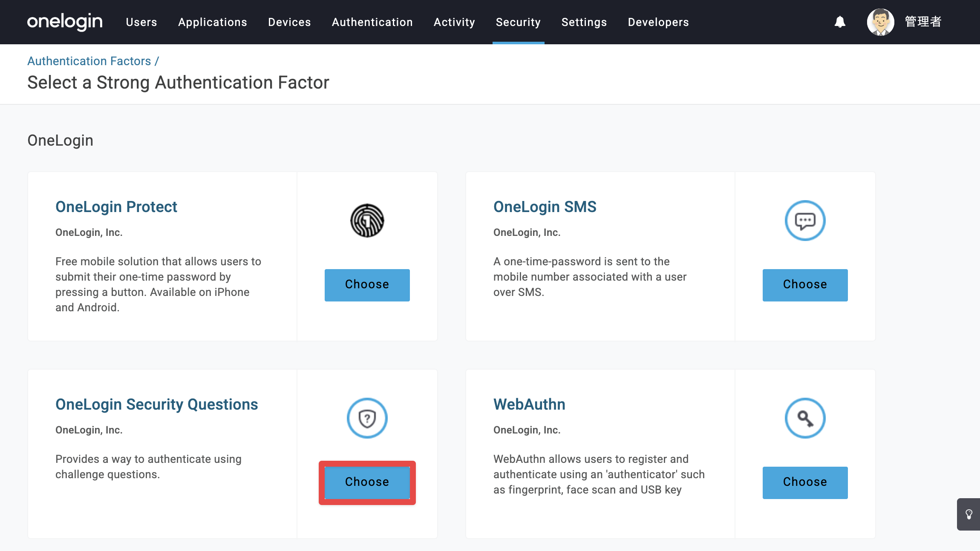Click the OneLogin SMS title
Image resolution: width=980 pixels, height=551 pixels.
(545, 207)
